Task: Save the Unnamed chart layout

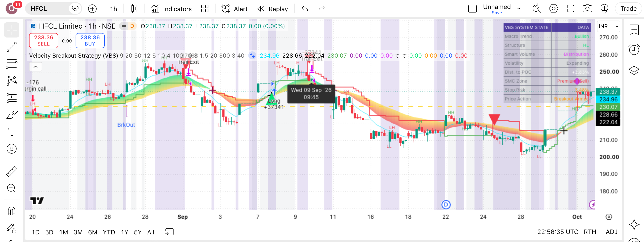Action: coord(496,13)
